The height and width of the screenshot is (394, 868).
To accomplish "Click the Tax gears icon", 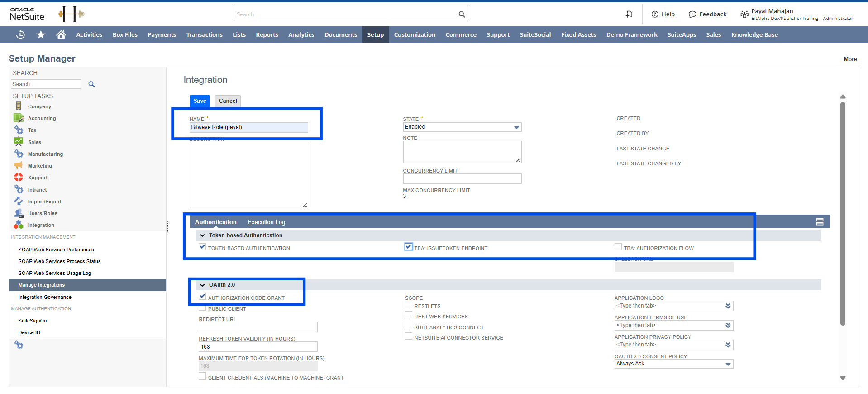I will pyautogui.click(x=19, y=130).
